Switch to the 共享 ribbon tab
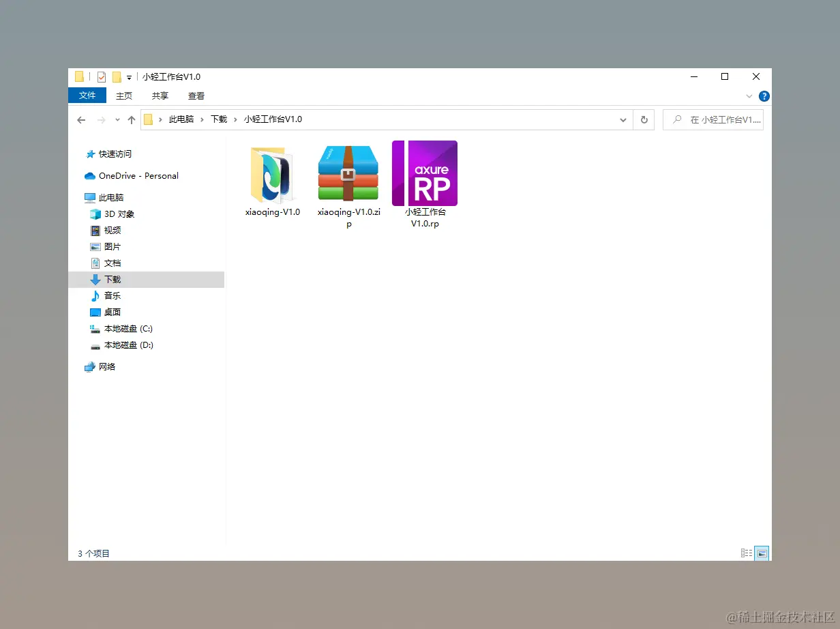The height and width of the screenshot is (629, 840). coord(160,96)
